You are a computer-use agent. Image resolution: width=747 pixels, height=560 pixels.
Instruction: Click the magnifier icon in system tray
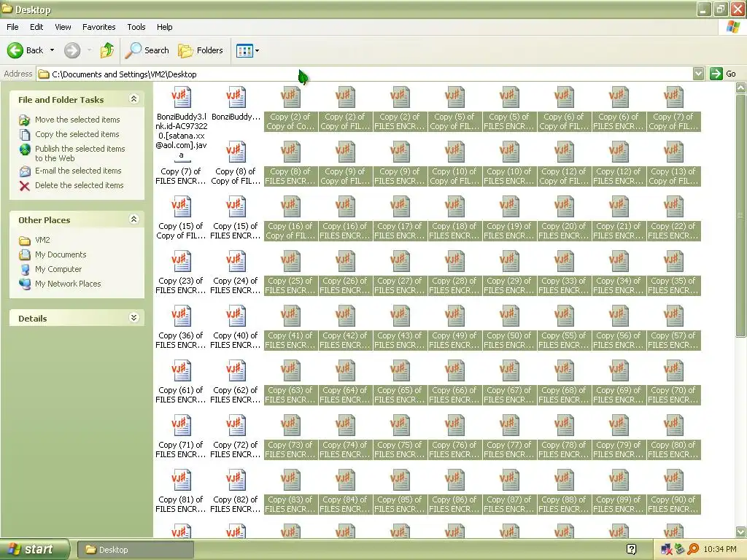click(693, 550)
